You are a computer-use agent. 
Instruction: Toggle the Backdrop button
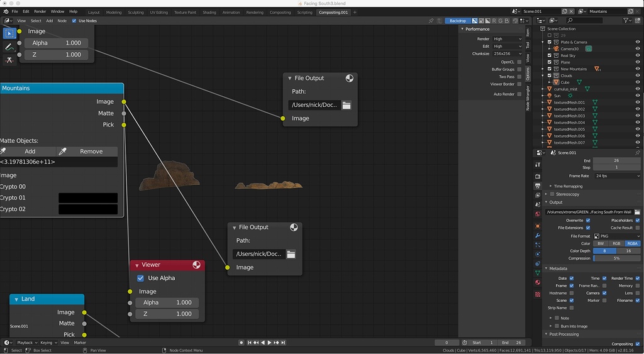458,21
